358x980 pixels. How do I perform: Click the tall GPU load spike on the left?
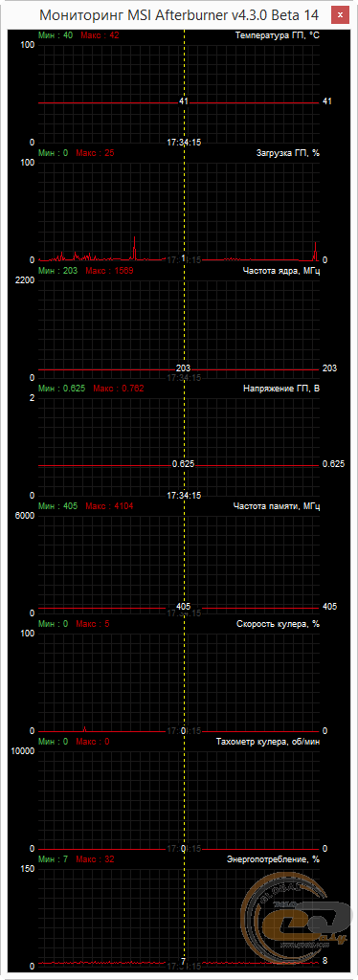pyautogui.click(x=134, y=248)
